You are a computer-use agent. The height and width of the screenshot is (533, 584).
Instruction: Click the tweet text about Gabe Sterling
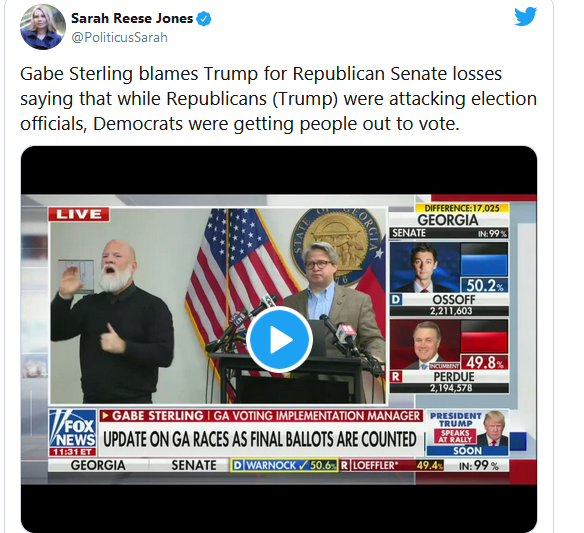278,99
